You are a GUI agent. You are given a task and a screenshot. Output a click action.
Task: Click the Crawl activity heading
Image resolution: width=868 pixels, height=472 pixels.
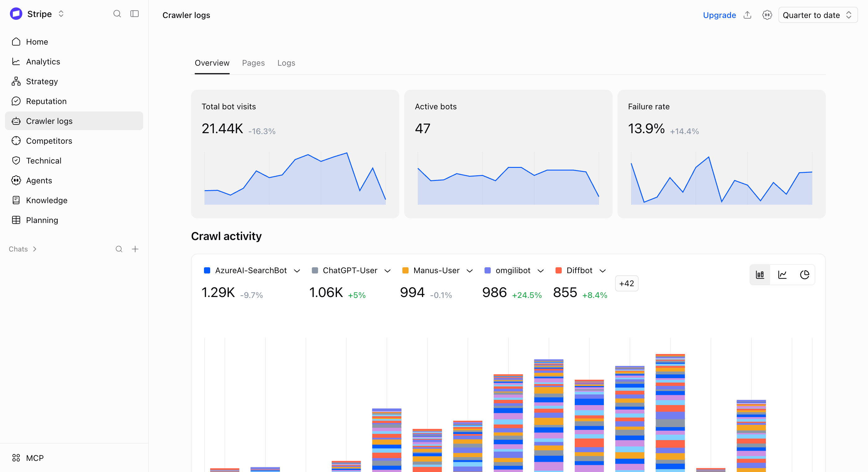pos(226,236)
